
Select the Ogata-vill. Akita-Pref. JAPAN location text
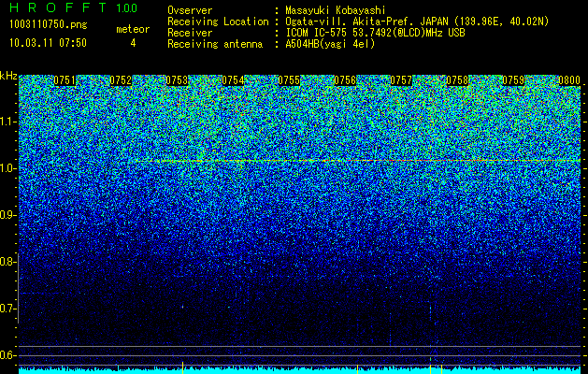click(417, 22)
